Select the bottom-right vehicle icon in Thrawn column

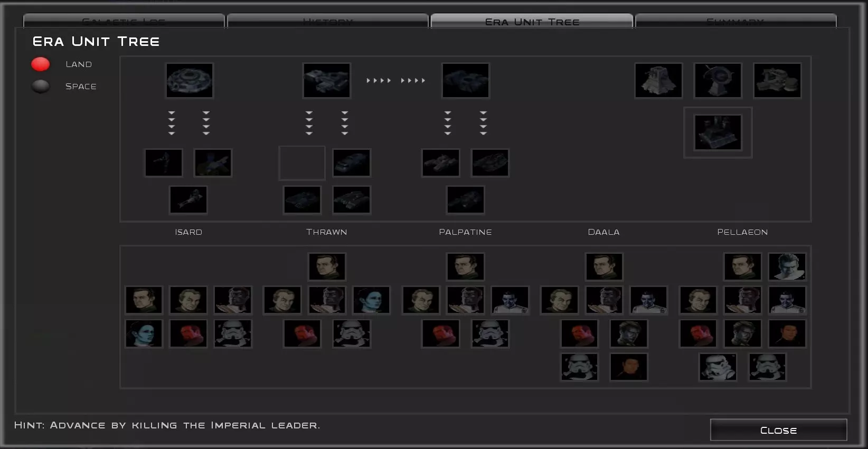pos(352,200)
